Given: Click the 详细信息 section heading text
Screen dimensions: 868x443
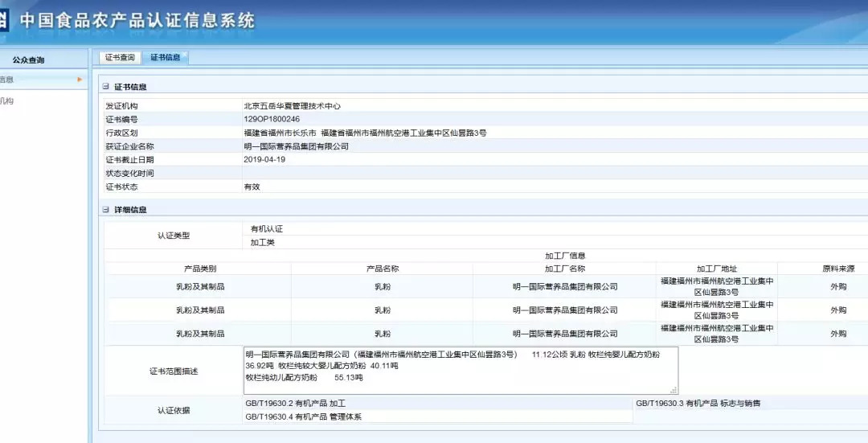Looking at the screenshot, I should tap(131, 210).
